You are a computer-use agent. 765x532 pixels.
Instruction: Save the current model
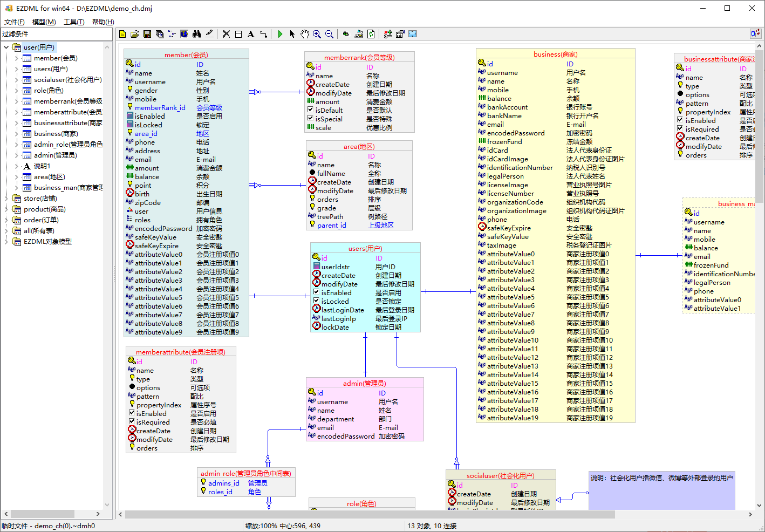(147, 34)
